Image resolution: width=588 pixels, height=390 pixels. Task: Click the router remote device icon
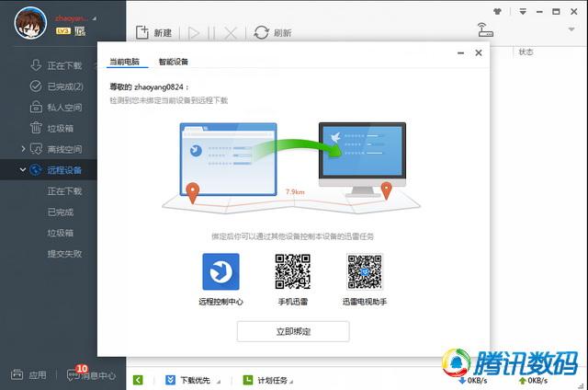[485, 30]
